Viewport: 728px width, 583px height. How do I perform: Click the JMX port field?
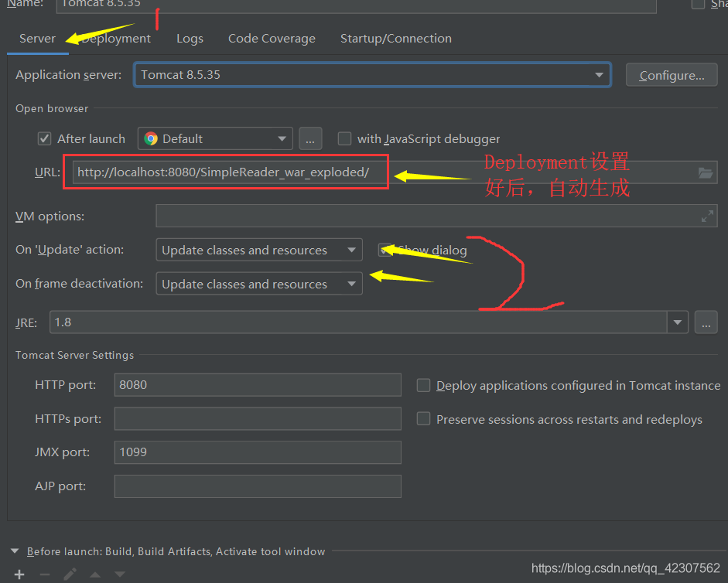coord(258,452)
